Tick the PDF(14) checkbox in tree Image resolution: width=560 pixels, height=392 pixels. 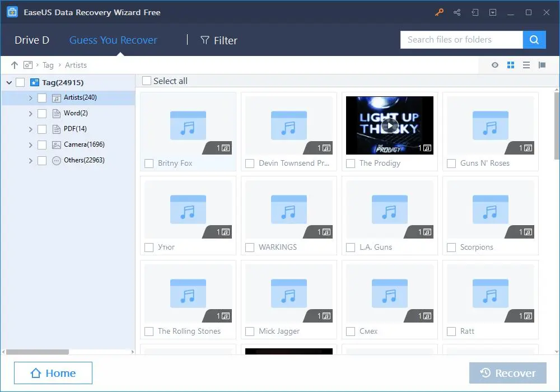click(x=42, y=129)
